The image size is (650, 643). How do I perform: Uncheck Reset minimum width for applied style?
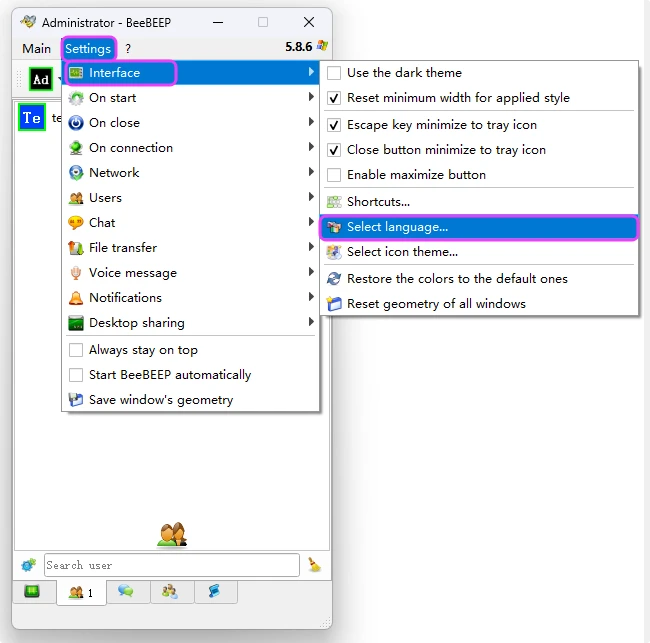tap(334, 98)
